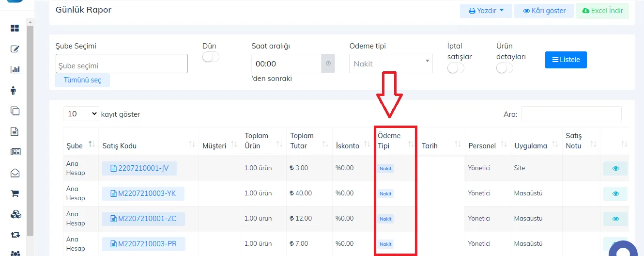Sort table by Uygulama column
Screen dimensions: 644x256
(537, 141)
